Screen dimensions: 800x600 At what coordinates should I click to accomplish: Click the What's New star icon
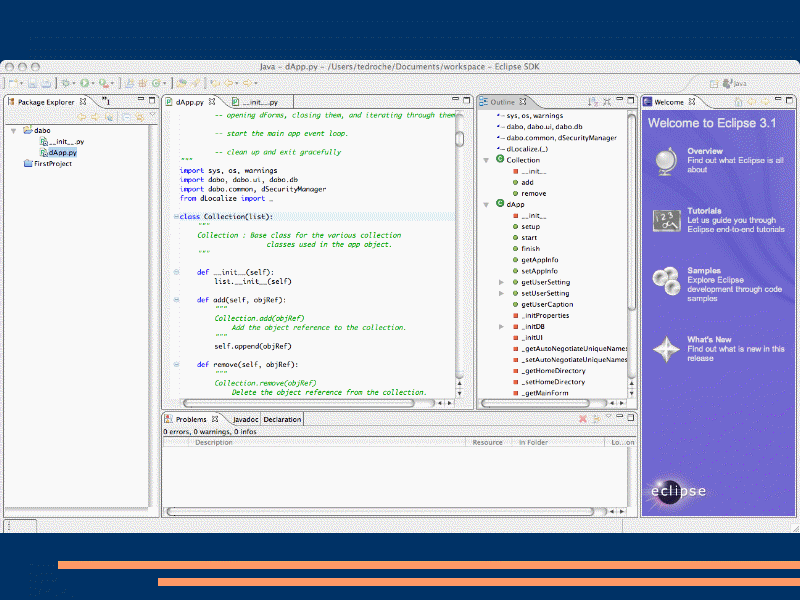[665, 348]
